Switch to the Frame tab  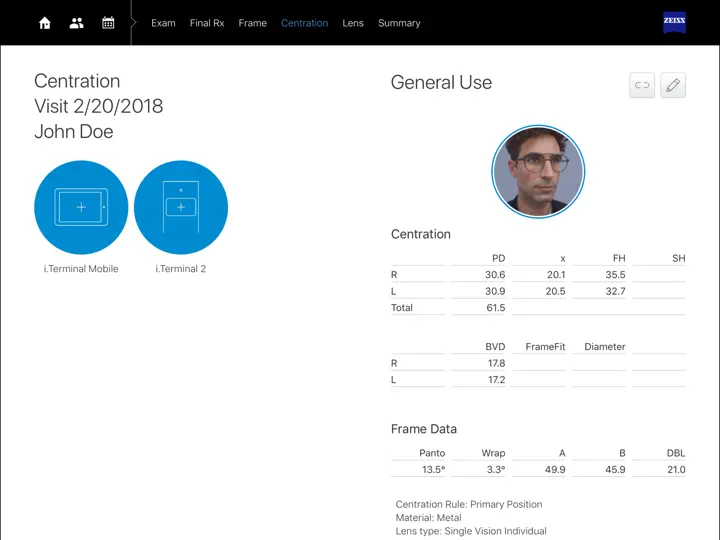(252, 23)
